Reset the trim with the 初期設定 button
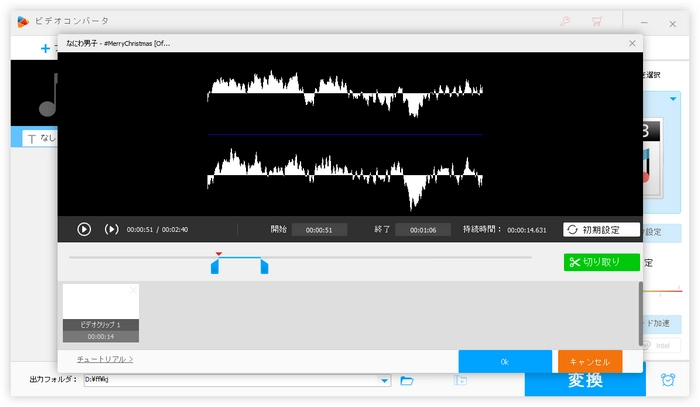 point(601,229)
